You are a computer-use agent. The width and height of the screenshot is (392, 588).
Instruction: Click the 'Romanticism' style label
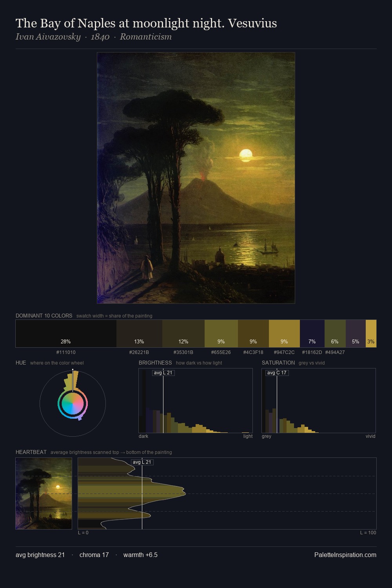(x=146, y=37)
